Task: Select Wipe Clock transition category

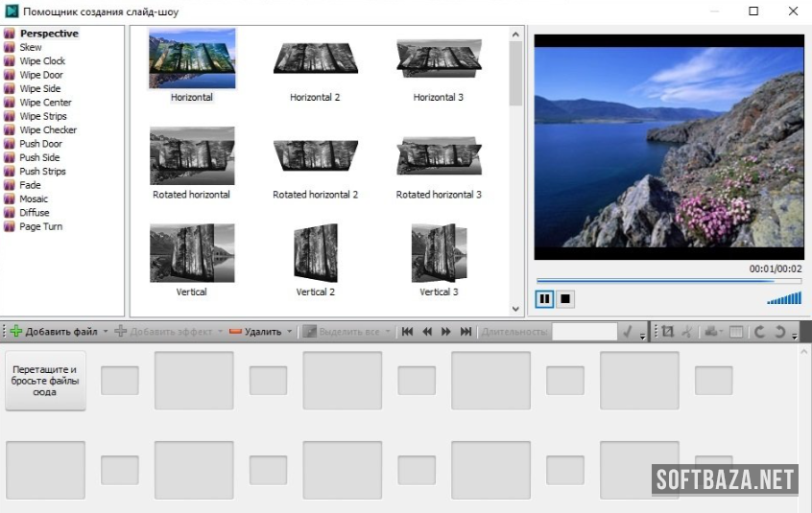Action: 42,61
